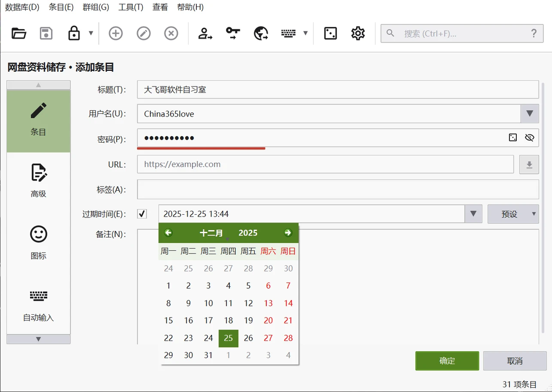Viewport: 552px width, 392px height.
Task: Copy password key icon in toolbar
Action: [232, 33]
